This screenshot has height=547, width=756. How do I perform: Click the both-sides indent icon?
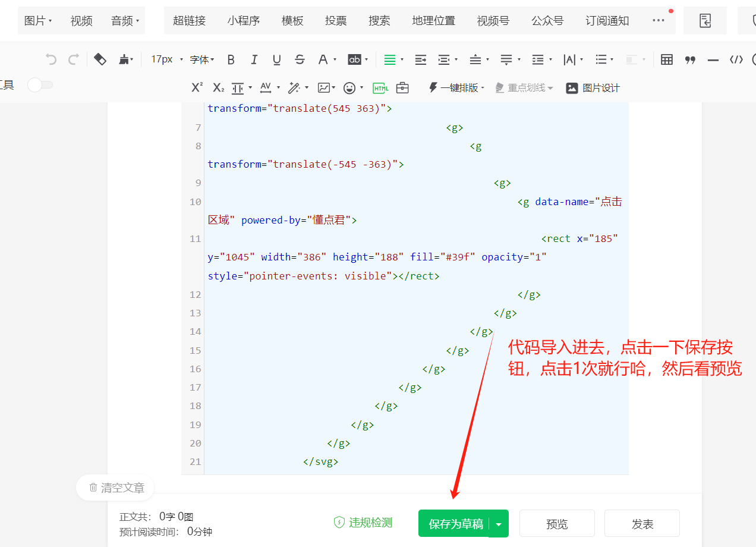click(444, 59)
